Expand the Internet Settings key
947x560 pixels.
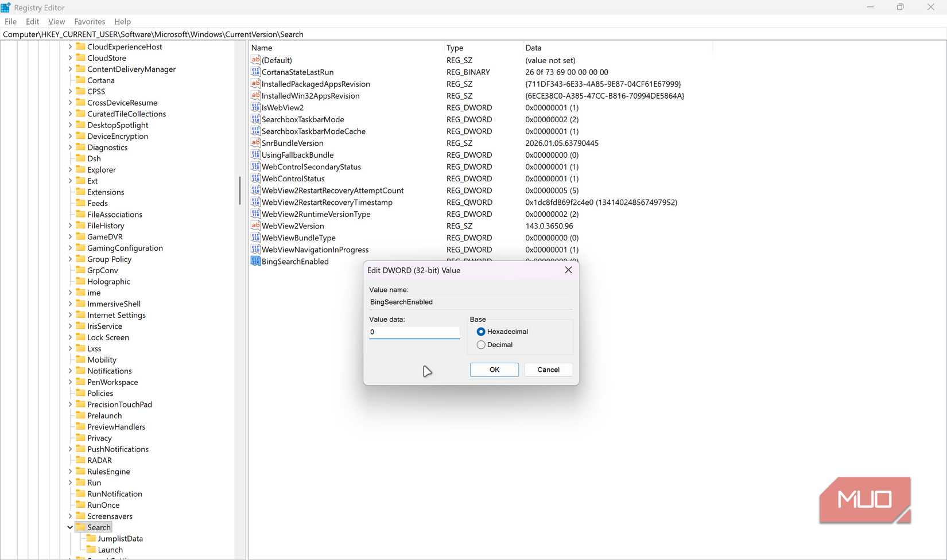click(70, 315)
